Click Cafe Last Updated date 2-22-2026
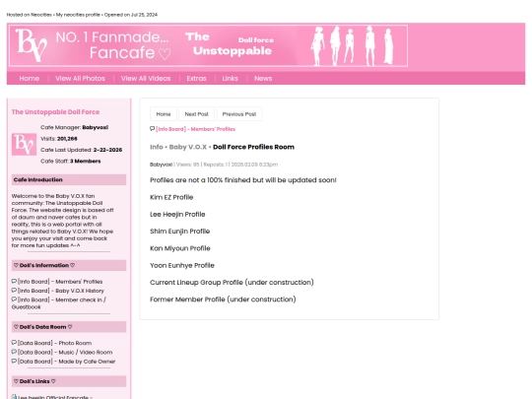Viewport: 532px width, 399px height. click(107, 150)
